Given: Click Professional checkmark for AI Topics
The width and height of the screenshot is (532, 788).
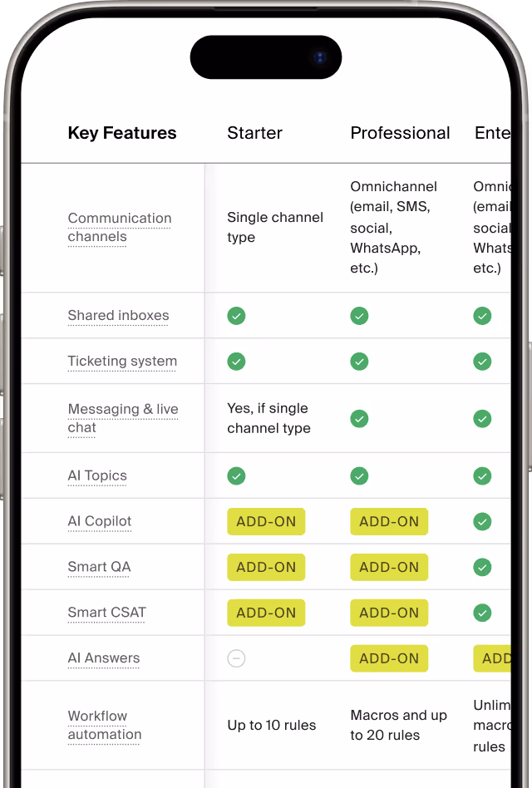Looking at the screenshot, I should pos(359,475).
